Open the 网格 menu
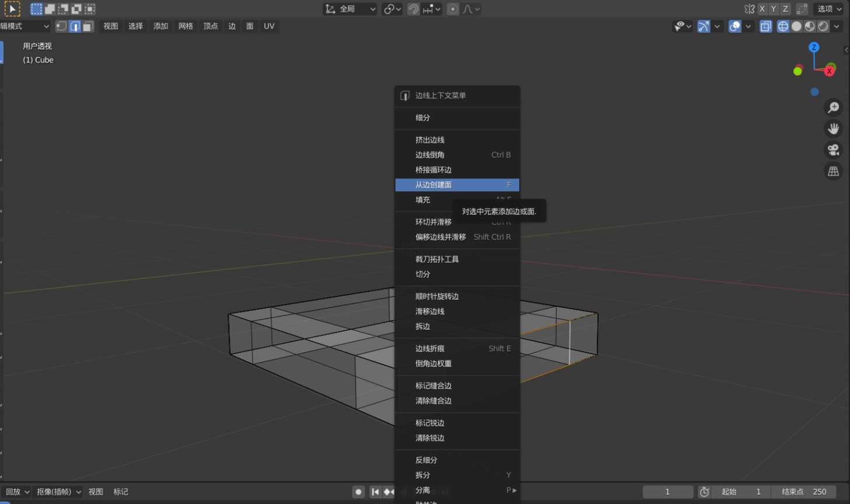 tap(186, 26)
